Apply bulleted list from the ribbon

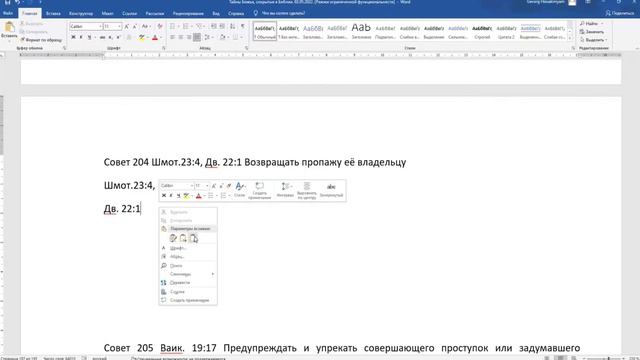[x=173, y=27]
